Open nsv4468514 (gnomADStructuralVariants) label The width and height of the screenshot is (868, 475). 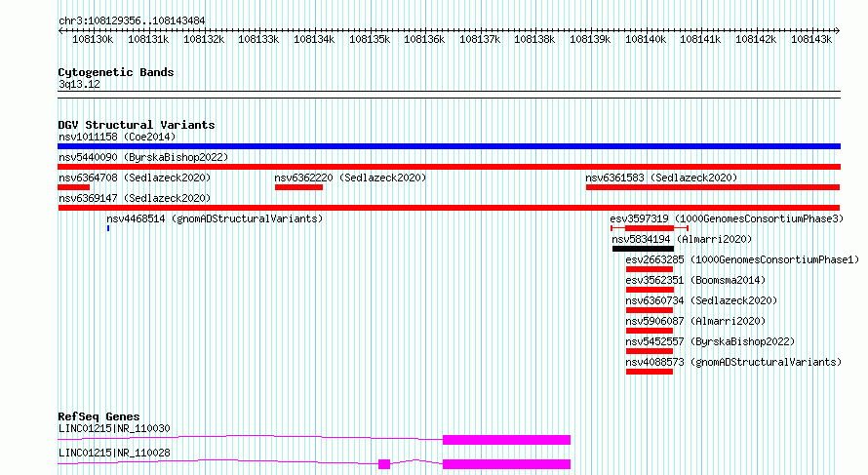(x=215, y=218)
